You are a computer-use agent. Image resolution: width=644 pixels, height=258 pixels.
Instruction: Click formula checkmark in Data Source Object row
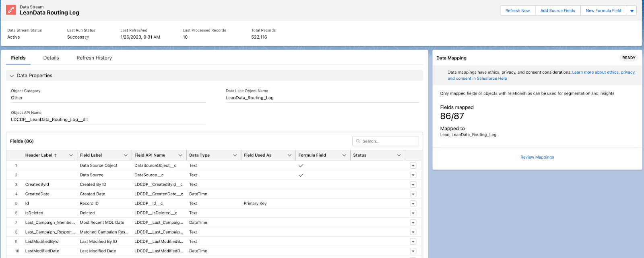coord(301,165)
